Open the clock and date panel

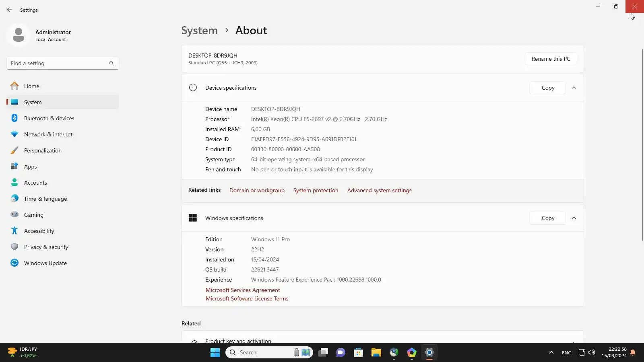614,352
